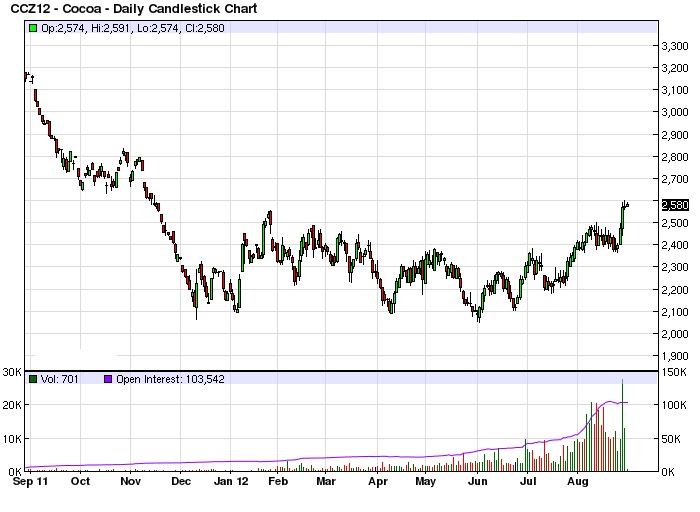The image size is (700, 512).
Task: Click the 10K volume axis label
Action: 12,438
